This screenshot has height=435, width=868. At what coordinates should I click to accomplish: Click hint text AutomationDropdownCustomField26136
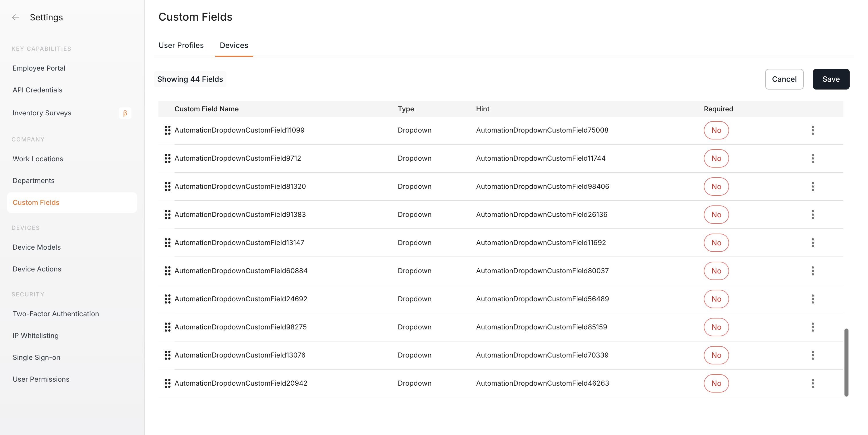tap(541, 215)
